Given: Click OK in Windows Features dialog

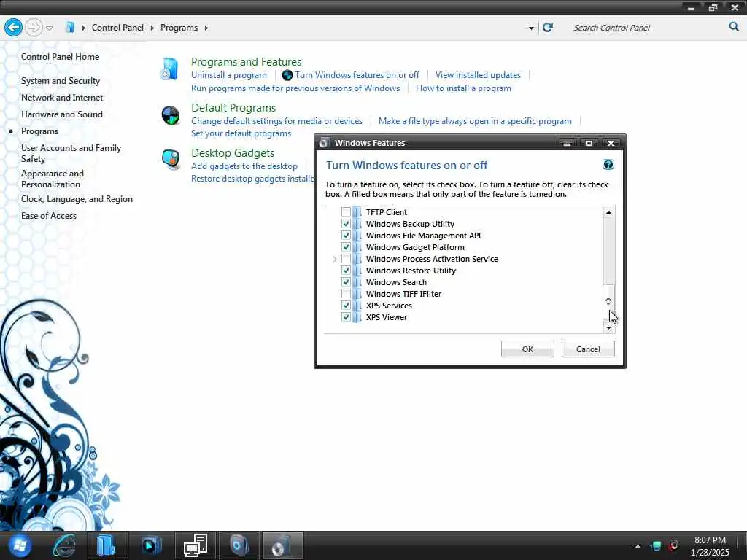Looking at the screenshot, I should [527, 349].
